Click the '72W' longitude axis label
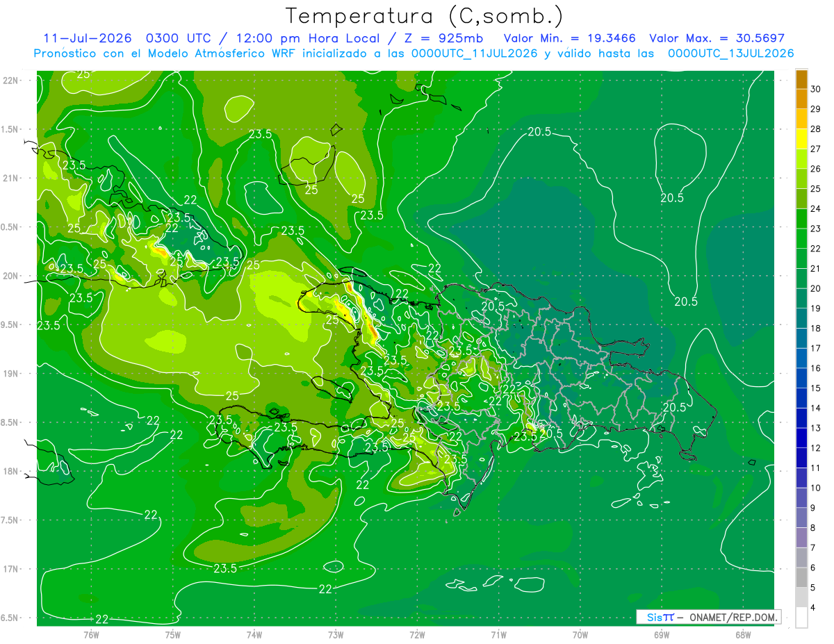 (417, 635)
